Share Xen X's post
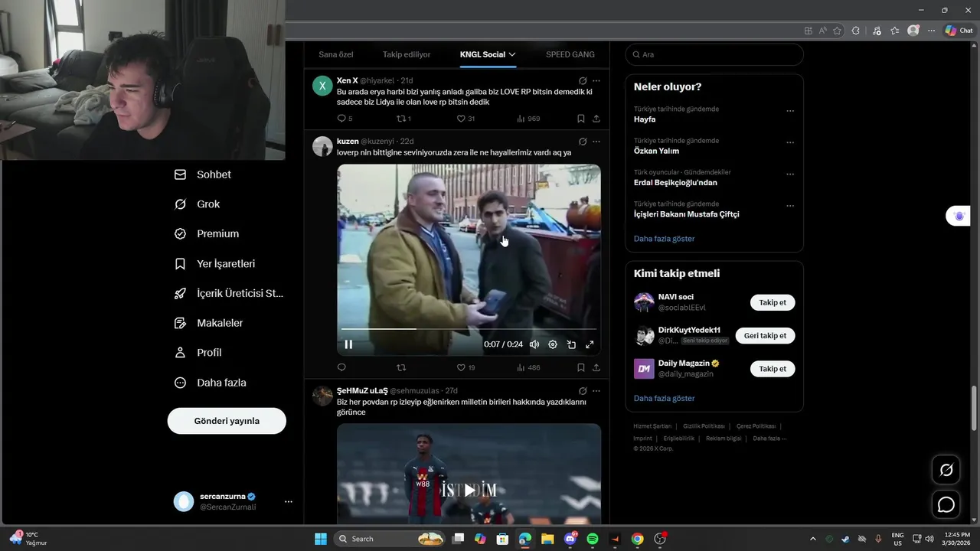 pyautogui.click(x=596, y=119)
